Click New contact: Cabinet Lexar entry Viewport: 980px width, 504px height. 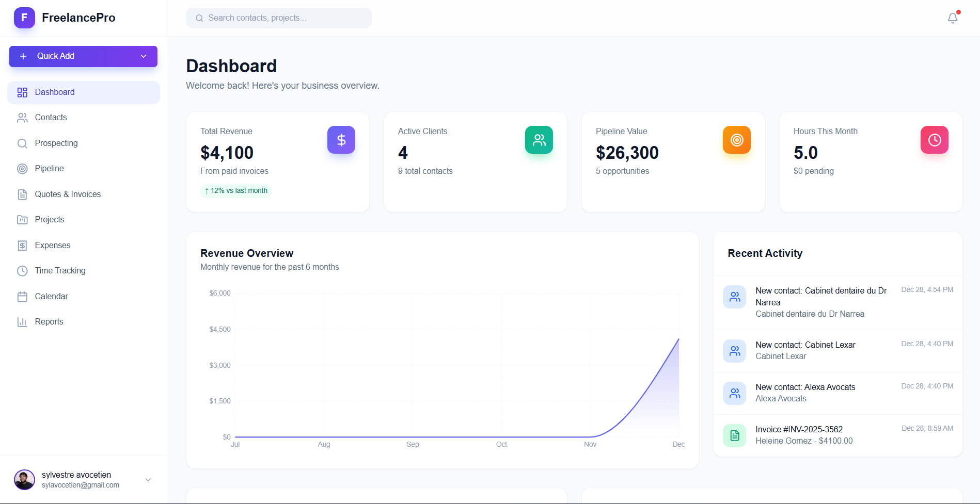838,351
